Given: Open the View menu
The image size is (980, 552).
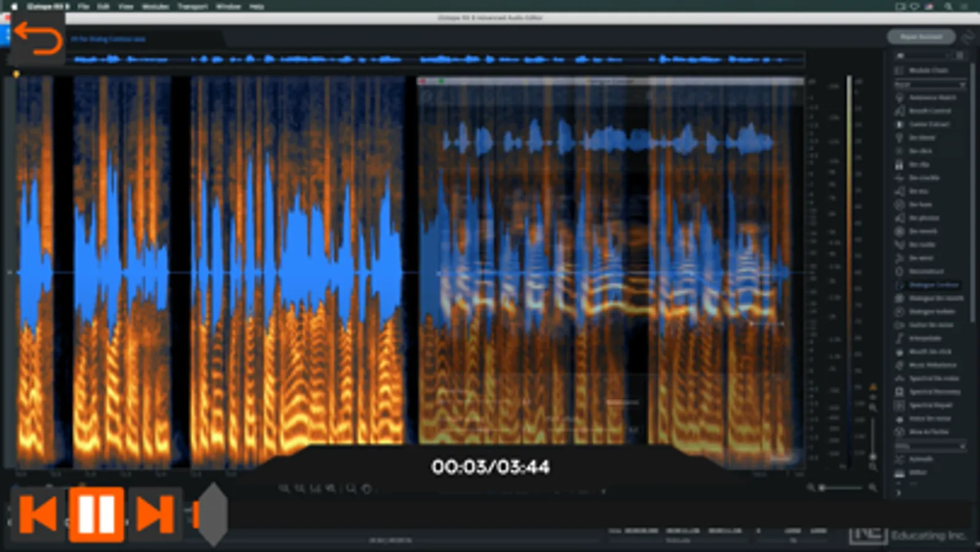Looking at the screenshot, I should tap(125, 6).
